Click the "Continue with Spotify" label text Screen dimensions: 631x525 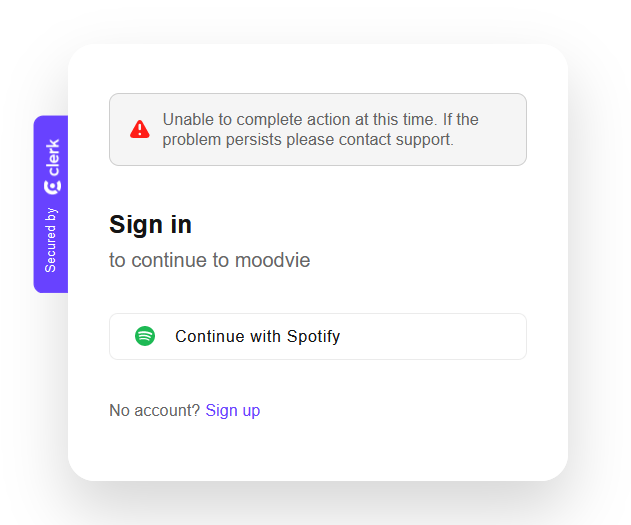(x=257, y=336)
